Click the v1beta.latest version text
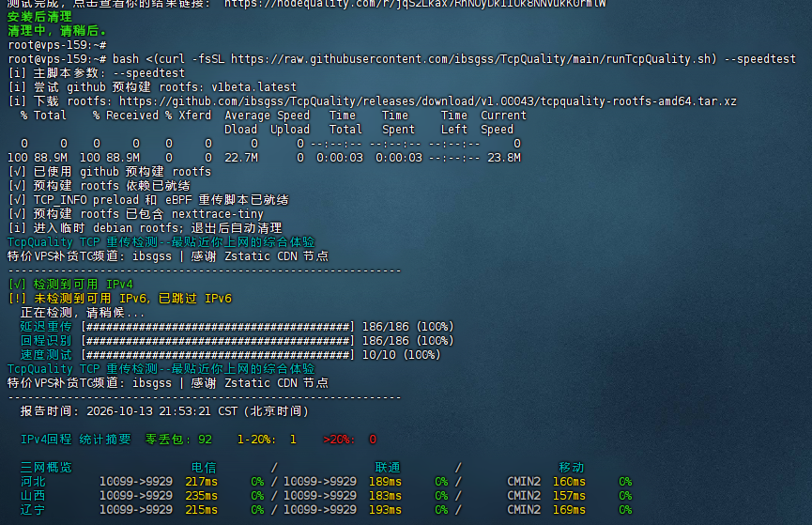This screenshot has height=525, width=812. [x=253, y=87]
